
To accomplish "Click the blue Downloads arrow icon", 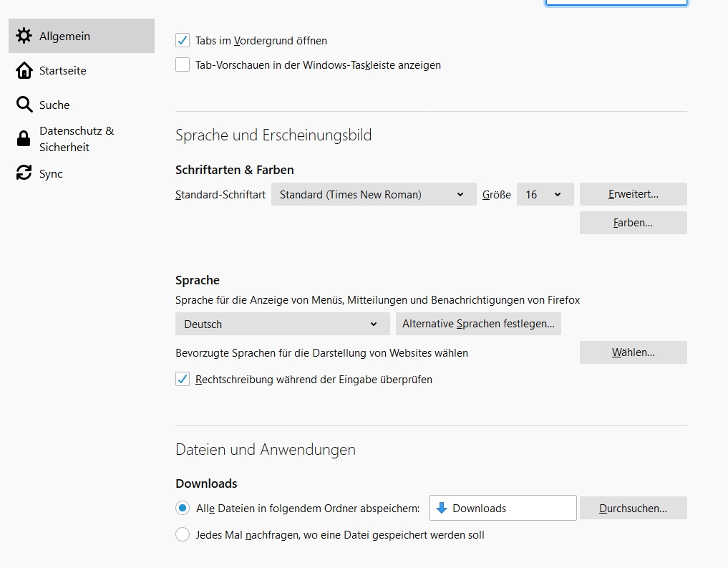I will click(442, 508).
